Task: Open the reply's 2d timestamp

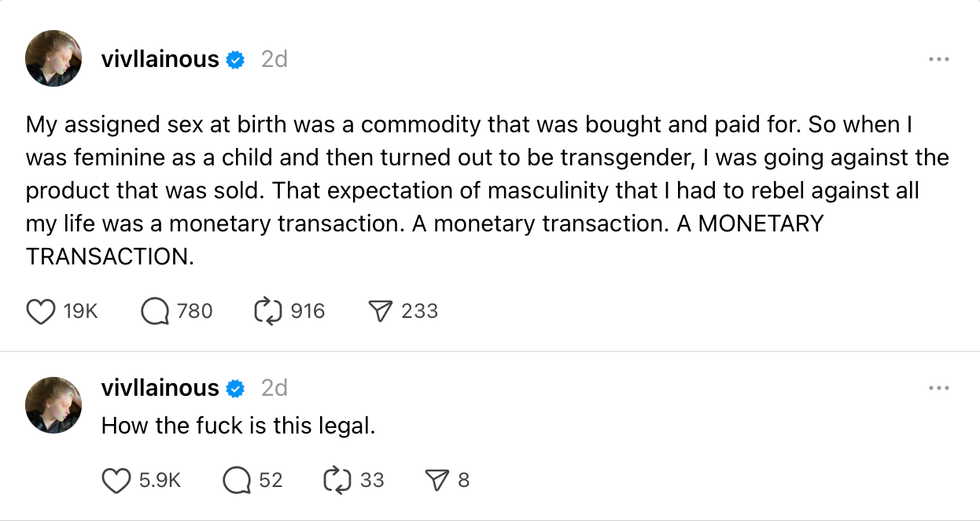Action: tap(274, 388)
